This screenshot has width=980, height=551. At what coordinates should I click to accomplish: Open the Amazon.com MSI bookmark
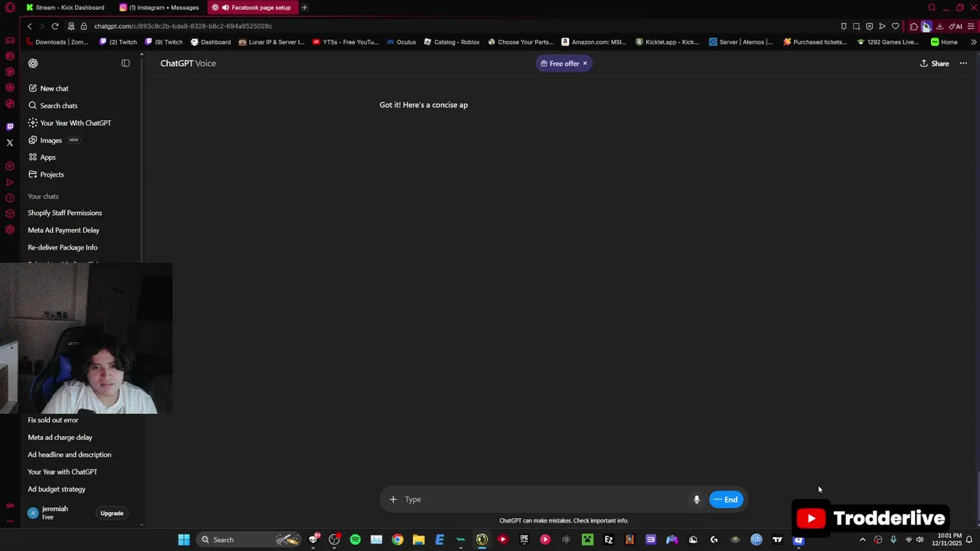[x=594, y=42]
